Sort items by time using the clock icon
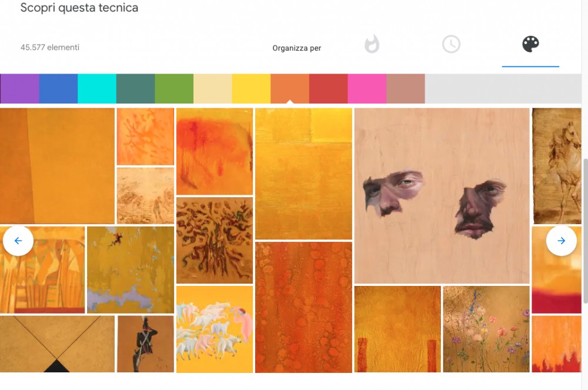588x390 pixels. [451, 44]
